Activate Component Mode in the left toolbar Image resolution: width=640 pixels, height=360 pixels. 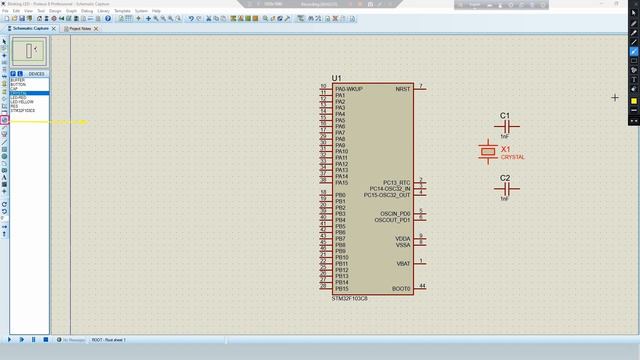pyautogui.click(x=4, y=48)
